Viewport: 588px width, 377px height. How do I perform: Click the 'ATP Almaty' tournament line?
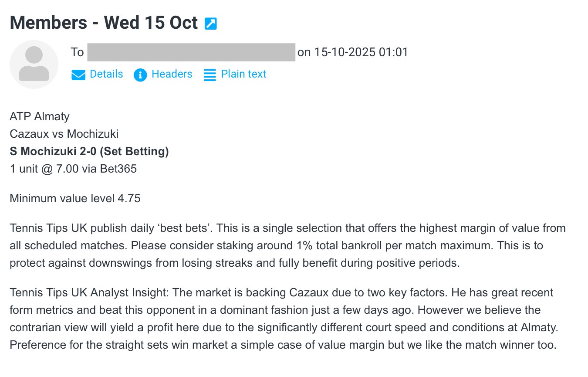click(40, 116)
